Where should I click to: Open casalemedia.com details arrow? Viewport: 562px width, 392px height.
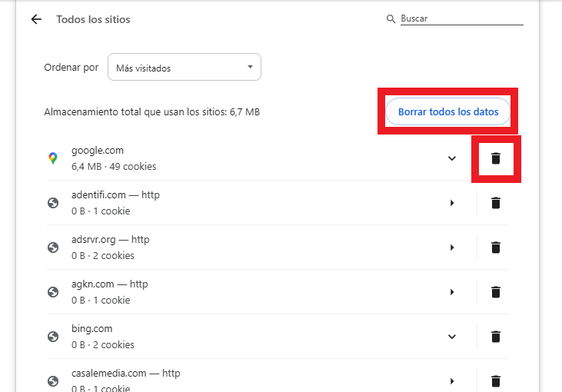[x=452, y=381]
